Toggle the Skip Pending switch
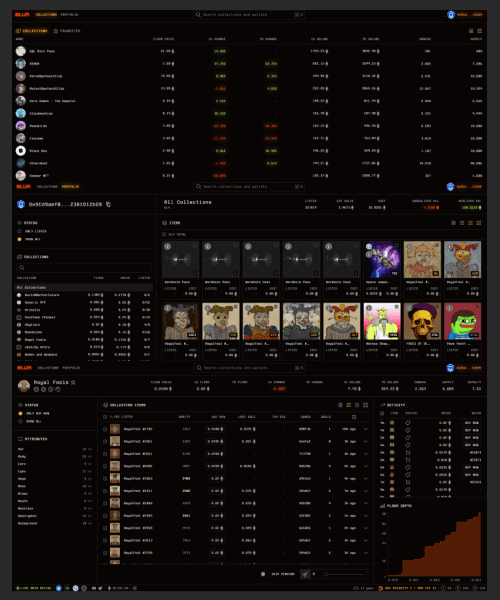This screenshot has height=600, width=500. [263, 574]
